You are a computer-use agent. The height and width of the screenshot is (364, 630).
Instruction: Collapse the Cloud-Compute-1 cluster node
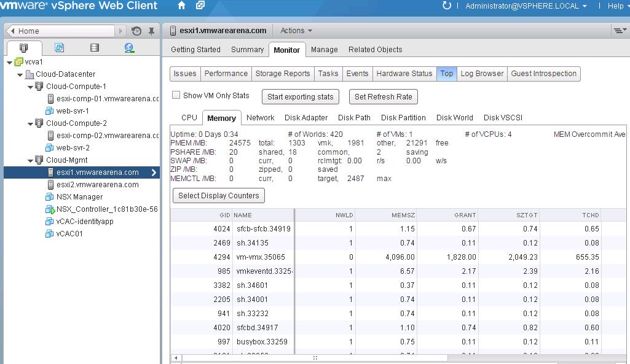(31, 87)
